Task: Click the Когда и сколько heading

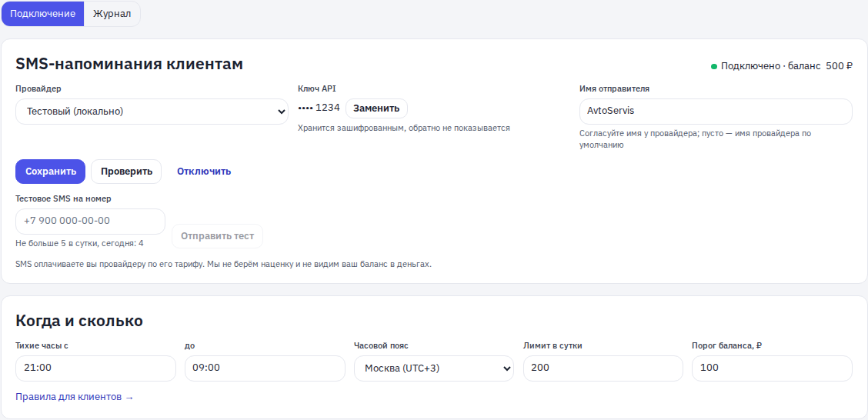Action: 79,321
